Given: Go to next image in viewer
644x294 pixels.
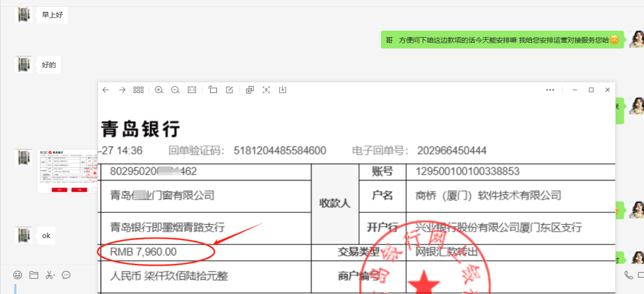Looking at the screenshot, I should tap(122, 90).
